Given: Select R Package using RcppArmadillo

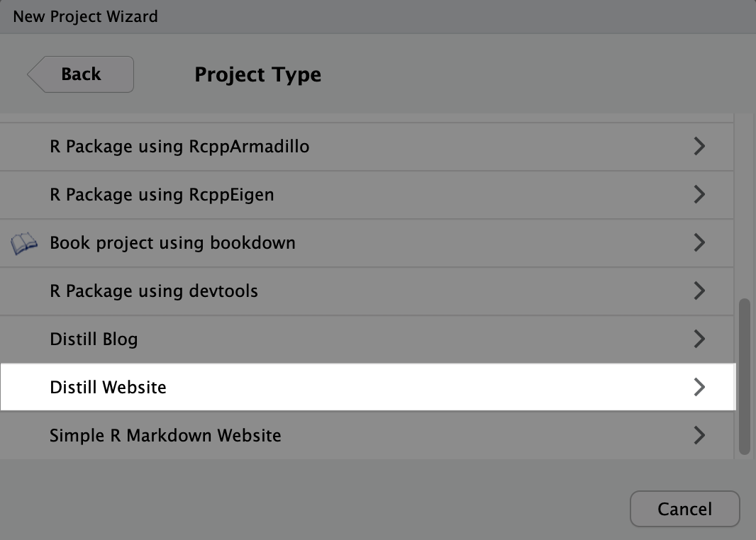Looking at the screenshot, I should [x=179, y=147].
